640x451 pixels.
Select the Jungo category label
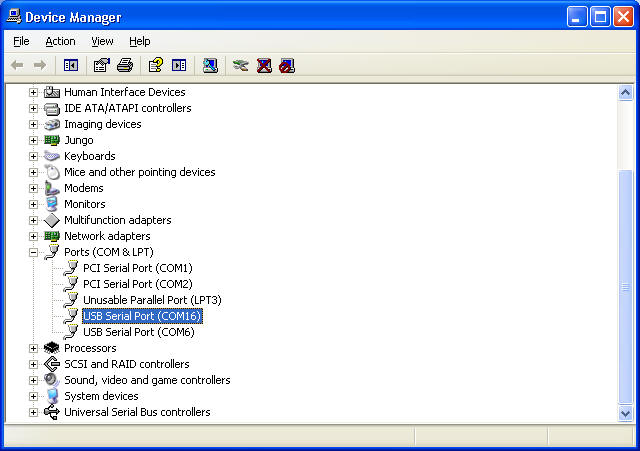coord(79,140)
